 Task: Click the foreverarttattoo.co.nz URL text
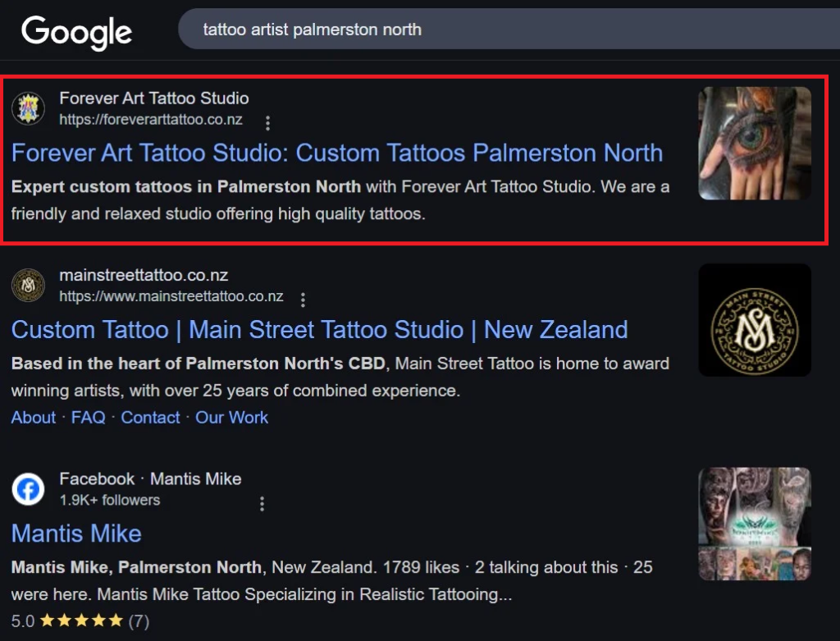coord(151,120)
